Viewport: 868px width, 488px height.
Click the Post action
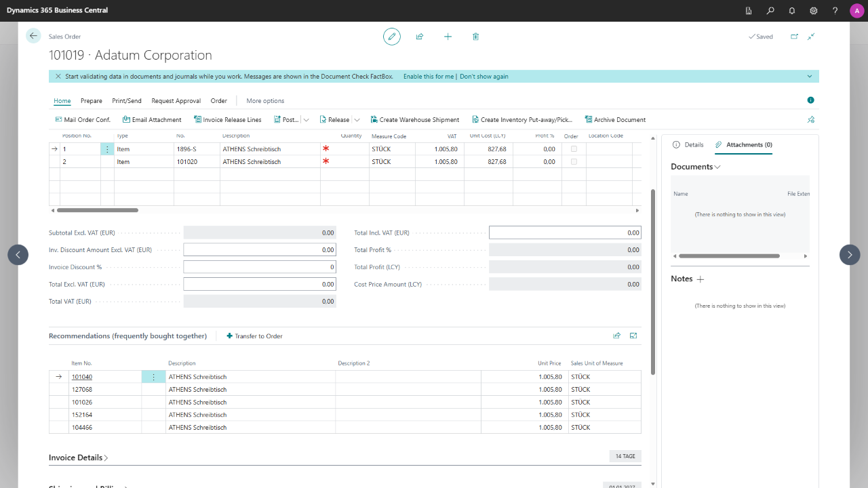click(286, 120)
